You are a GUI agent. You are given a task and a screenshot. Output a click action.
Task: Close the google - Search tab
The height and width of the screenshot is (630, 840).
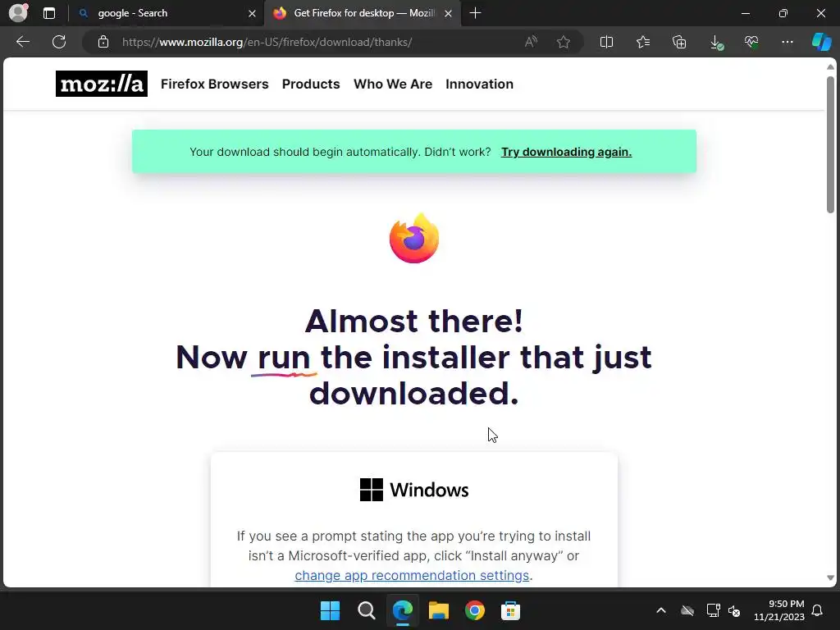click(x=252, y=13)
